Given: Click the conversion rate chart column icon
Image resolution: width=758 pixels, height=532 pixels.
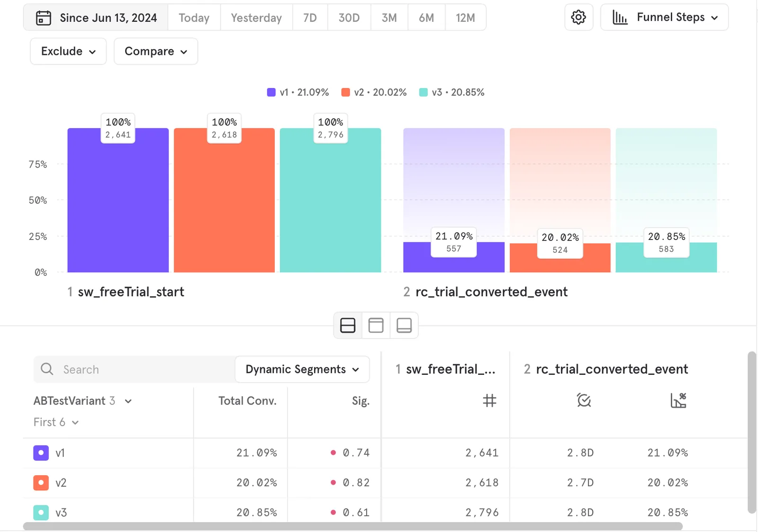Looking at the screenshot, I should pyautogui.click(x=678, y=400).
